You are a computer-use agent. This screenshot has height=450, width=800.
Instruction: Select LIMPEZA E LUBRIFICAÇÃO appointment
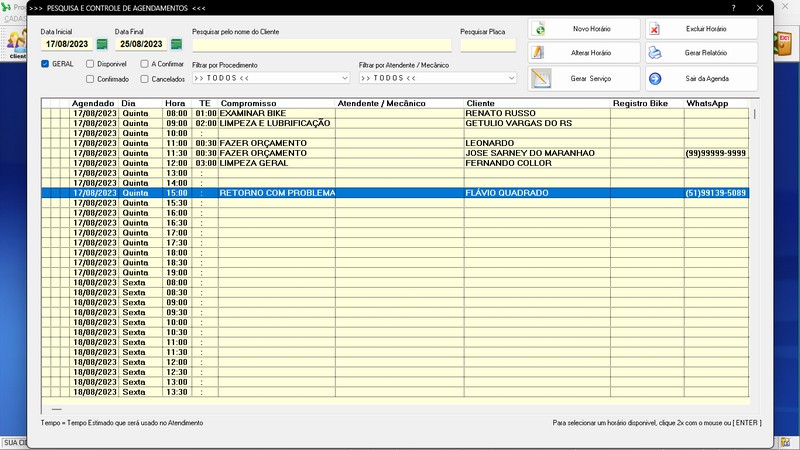pyautogui.click(x=275, y=123)
